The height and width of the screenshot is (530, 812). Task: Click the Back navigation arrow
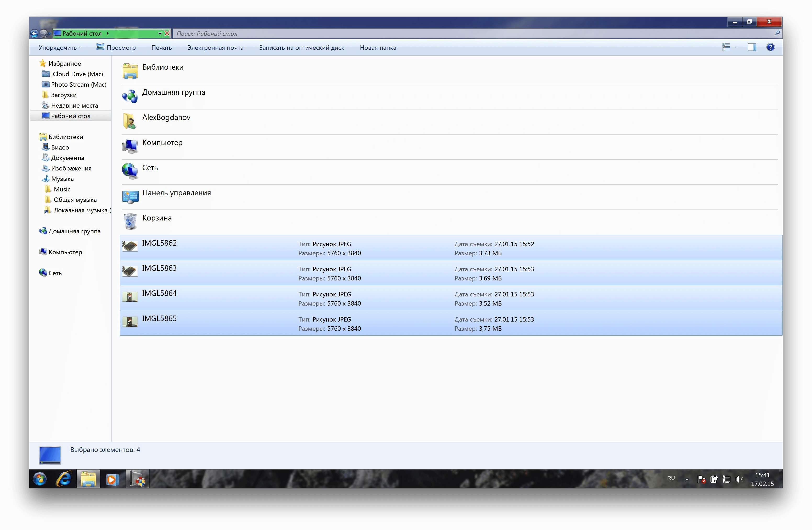(34, 34)
